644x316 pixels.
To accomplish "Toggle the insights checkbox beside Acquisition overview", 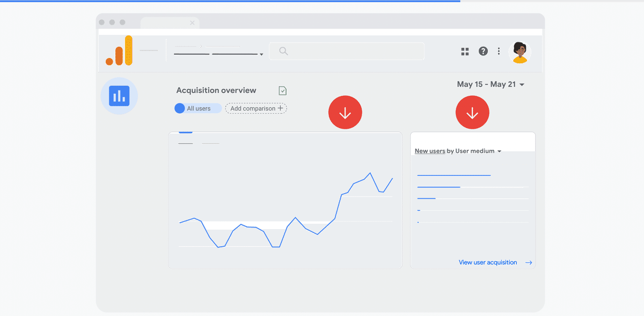I will [282, 90].
